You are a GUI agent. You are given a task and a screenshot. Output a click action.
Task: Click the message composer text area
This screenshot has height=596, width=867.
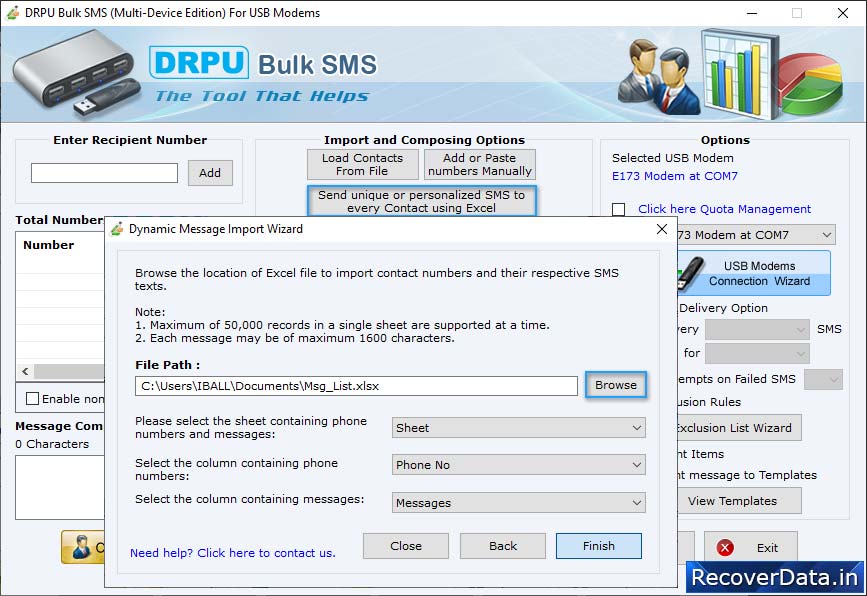pos(60,487)
